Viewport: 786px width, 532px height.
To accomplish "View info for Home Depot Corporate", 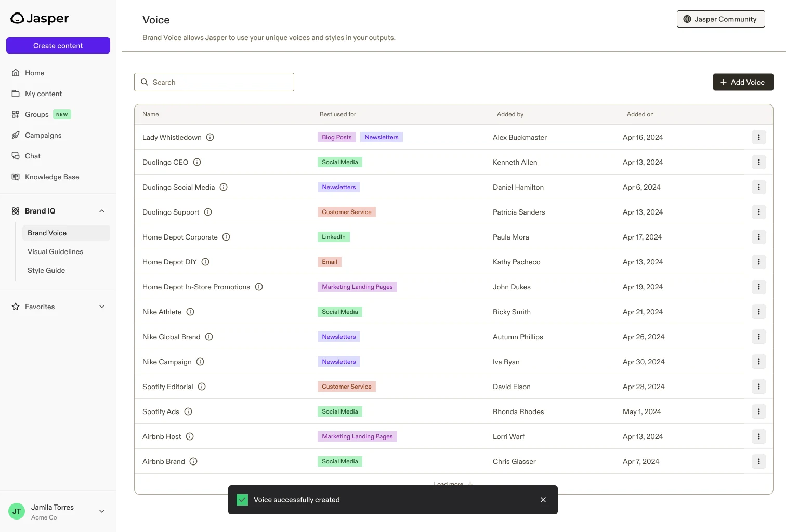I will point(226,237).
